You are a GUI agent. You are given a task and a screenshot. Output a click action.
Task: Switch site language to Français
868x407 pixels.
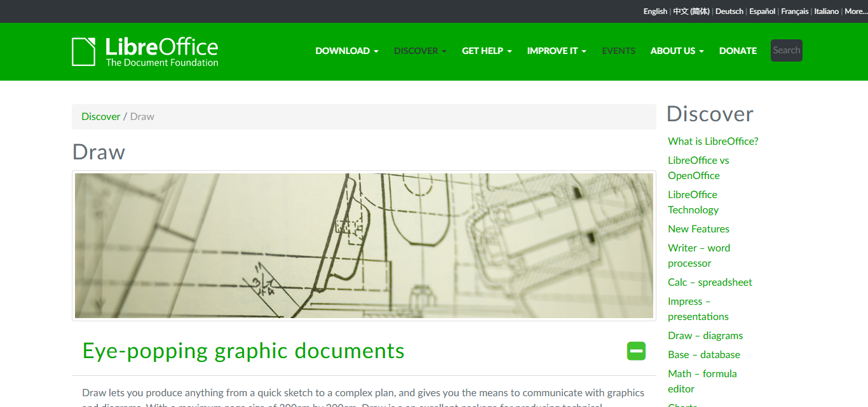(x=795, y=11)
